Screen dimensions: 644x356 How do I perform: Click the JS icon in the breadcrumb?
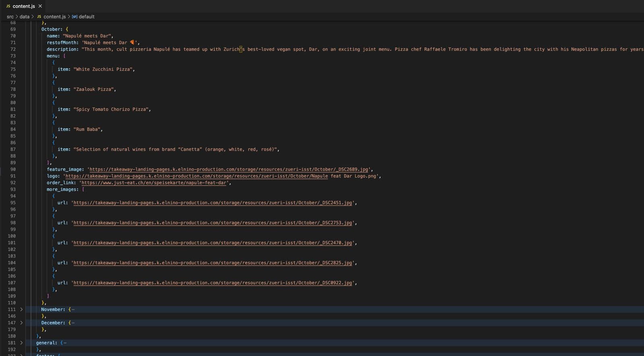click(39, 17)
